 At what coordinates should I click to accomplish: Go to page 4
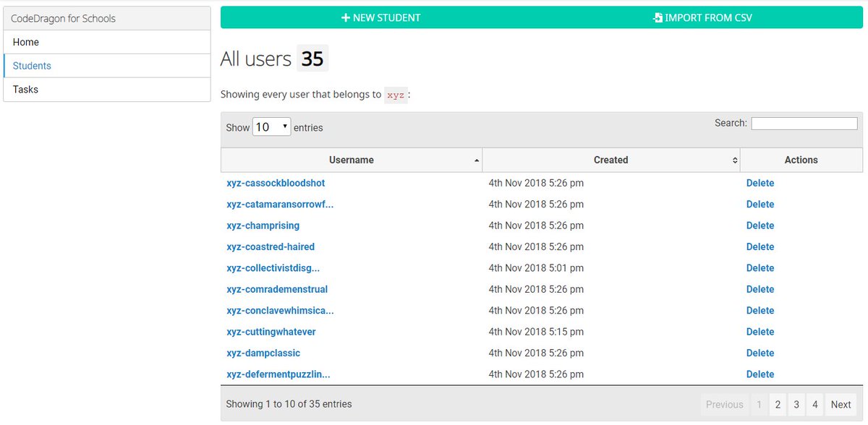coord(815,405)
